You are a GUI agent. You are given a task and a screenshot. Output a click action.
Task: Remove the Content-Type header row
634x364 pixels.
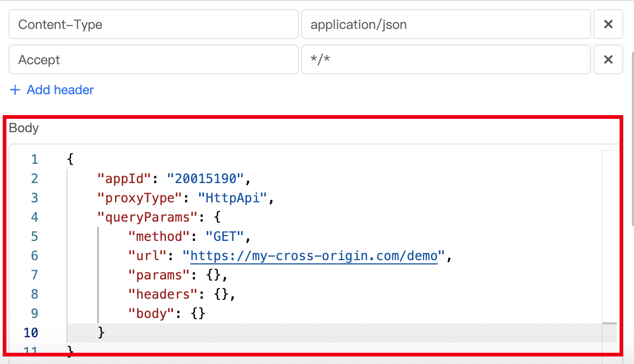pos(608,24)
